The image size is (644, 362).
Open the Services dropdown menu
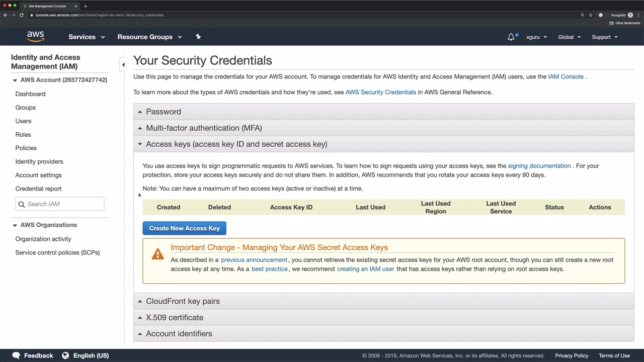[86, 37]
